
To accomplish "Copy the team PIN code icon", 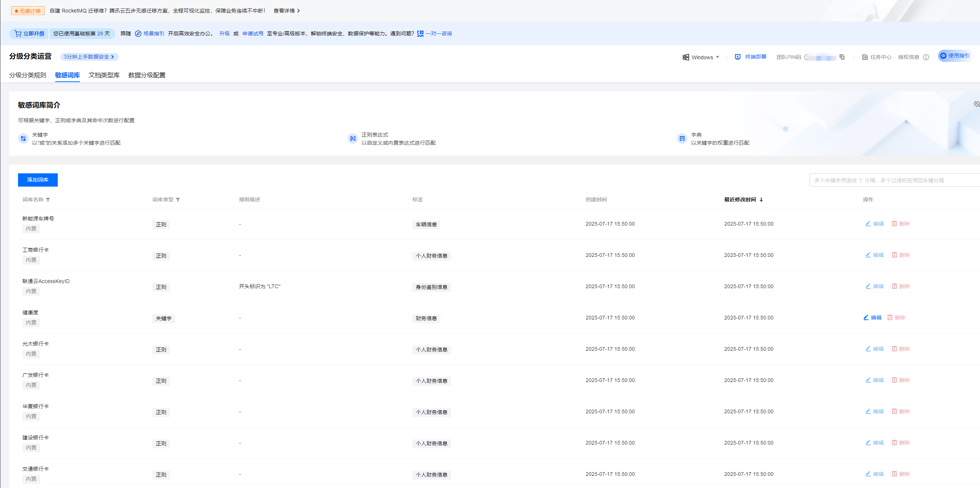I will (842, 57).
